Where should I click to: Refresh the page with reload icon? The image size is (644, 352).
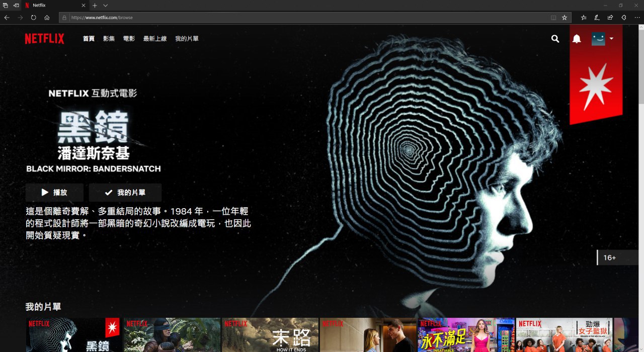[34, 17]
